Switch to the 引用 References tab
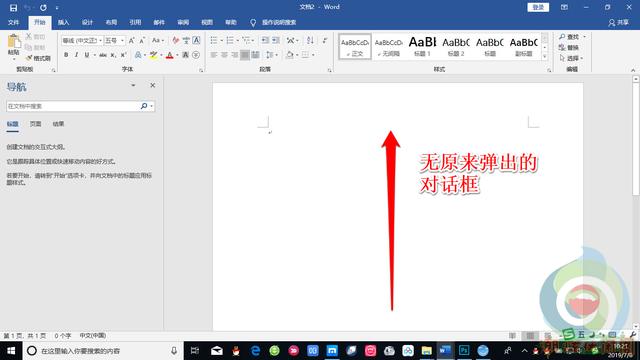The image size is (640, 360). 135,22
